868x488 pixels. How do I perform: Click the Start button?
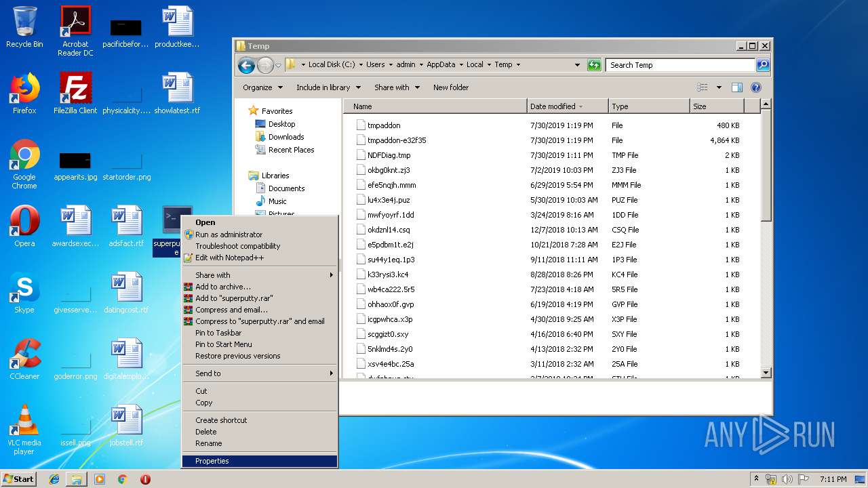19,479
